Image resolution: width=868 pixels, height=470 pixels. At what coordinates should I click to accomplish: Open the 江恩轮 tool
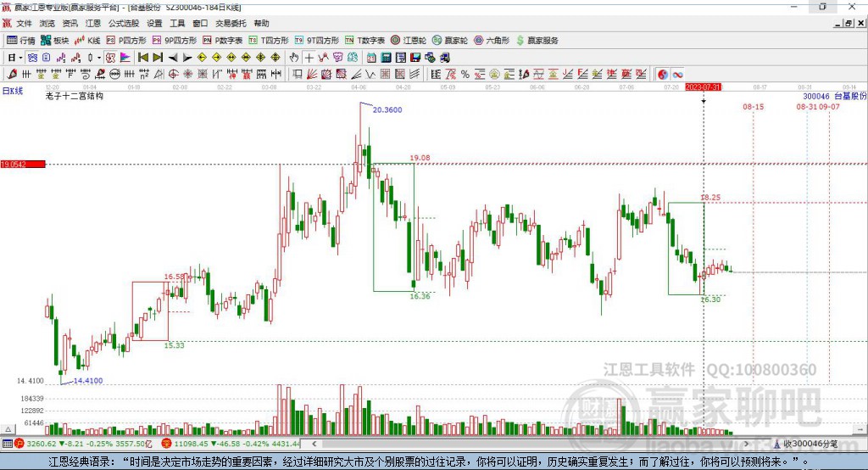[409, 41]
